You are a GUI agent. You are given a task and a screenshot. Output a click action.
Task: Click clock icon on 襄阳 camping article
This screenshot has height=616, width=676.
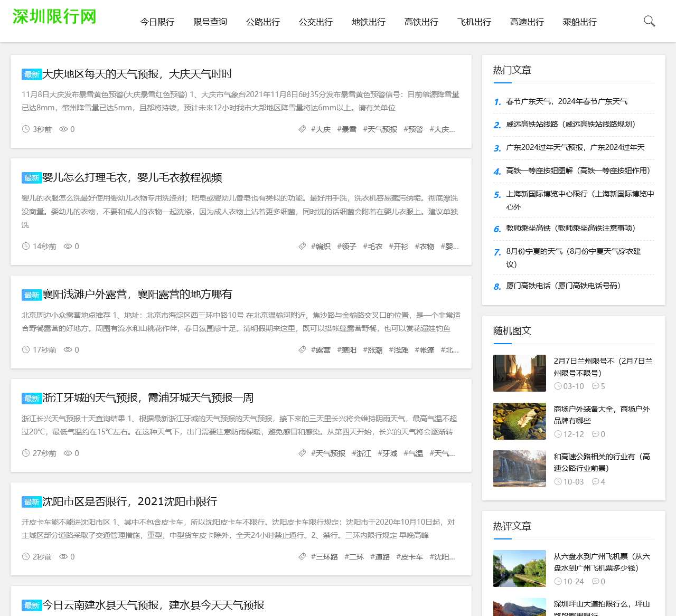tap(26, 349)
